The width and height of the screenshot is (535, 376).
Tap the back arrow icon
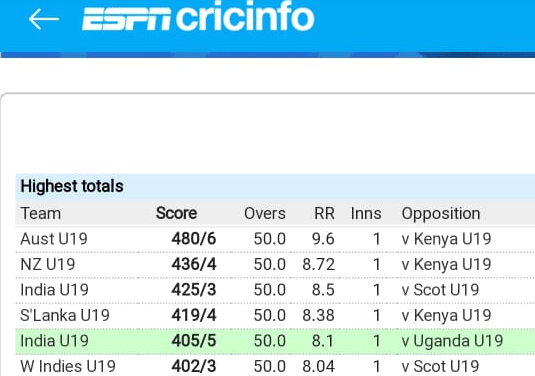44,19
